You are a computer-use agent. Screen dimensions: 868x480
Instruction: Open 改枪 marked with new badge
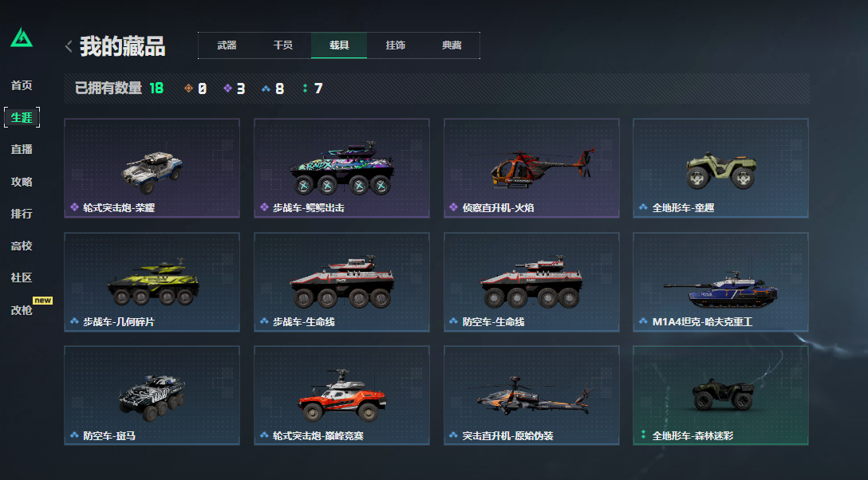click(22, 310)
